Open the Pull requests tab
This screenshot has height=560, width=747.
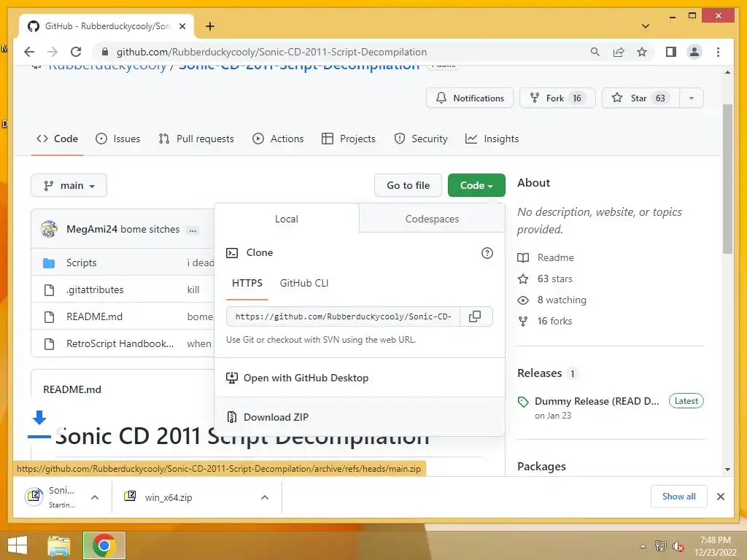click(x=196, y=139)
